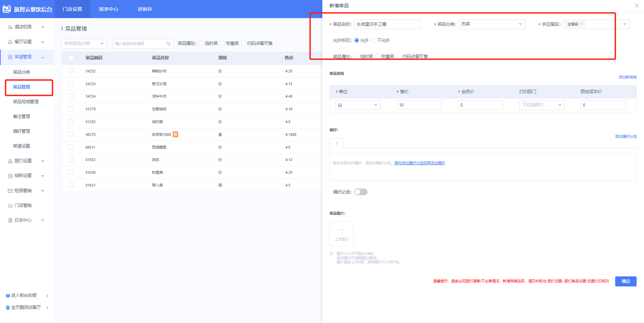The height and width of the screenshot is (323, 644).
Task: Click the 确定 button
Action: (626, 281)
